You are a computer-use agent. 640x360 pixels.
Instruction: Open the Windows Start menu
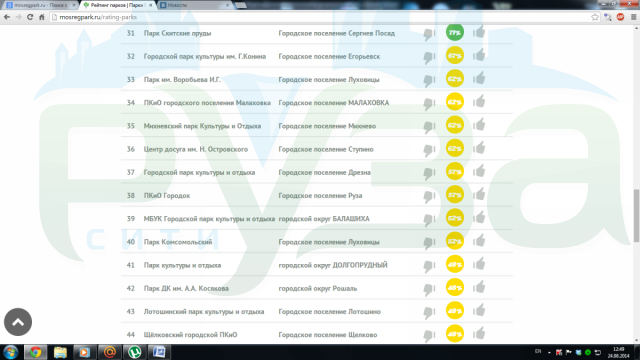tap(11, 352)
